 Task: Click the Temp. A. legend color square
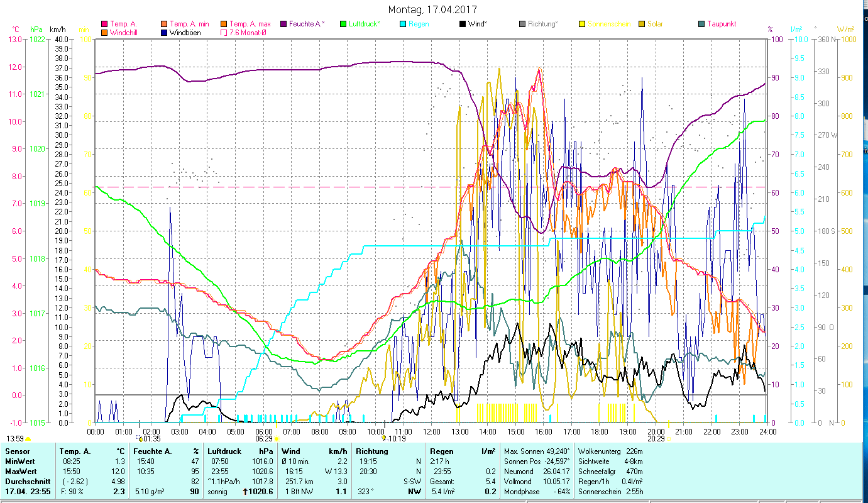104,25
